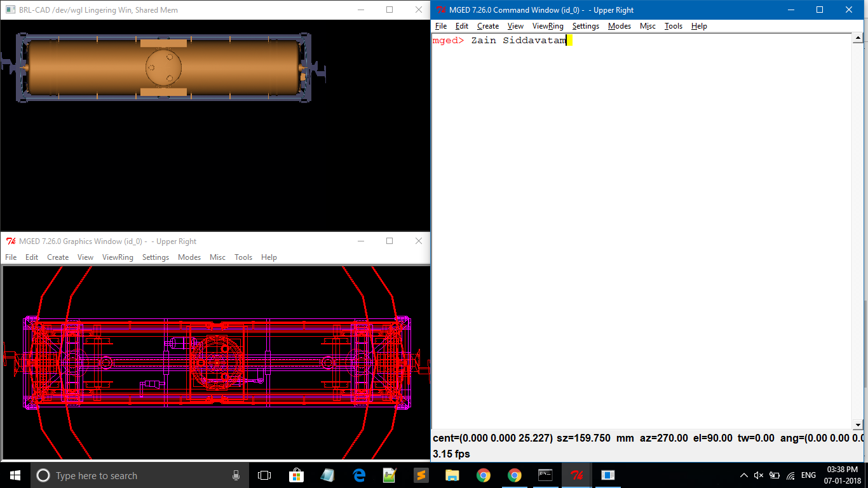Open the command prompt taskbar icon
This screenshot has width=868, height=488.
[x=545, y=475]
